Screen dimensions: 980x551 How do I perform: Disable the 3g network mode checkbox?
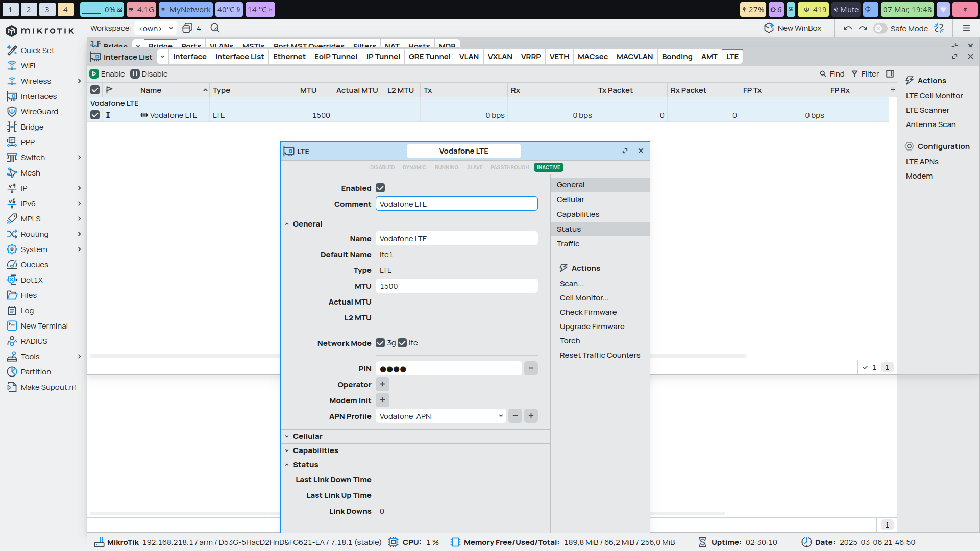click(380, 343)
